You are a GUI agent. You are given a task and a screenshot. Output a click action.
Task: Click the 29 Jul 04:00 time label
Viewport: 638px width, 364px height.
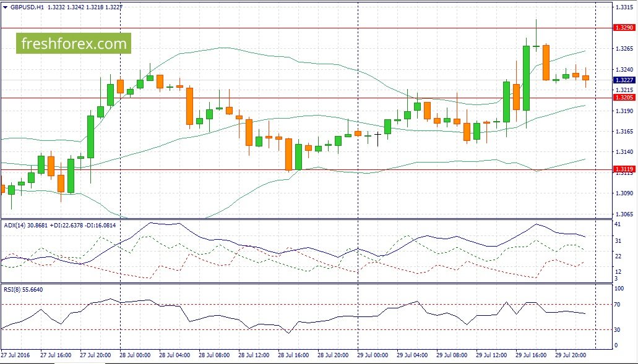click(413, 355)
